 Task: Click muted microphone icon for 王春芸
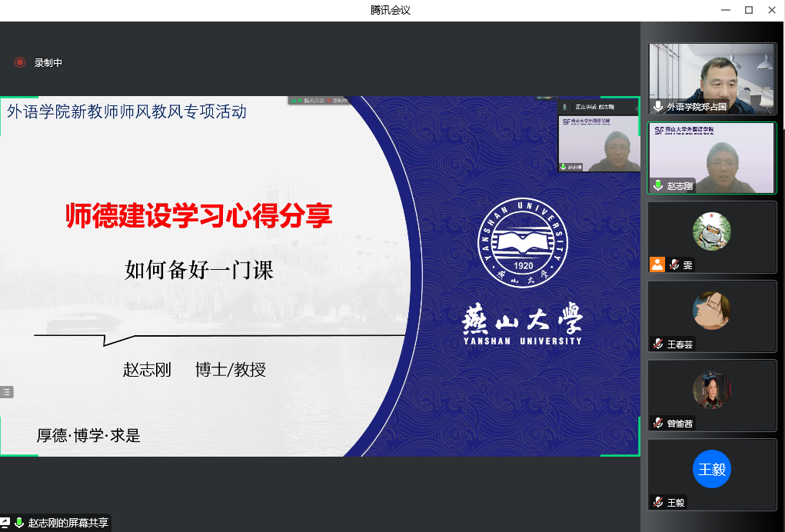[x=658, y=344]
